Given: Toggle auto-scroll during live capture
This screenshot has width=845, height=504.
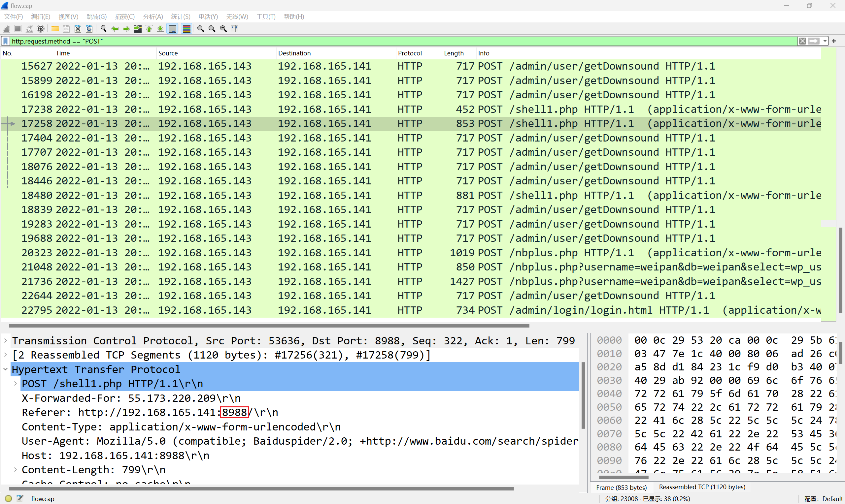Looking at the screenshot, I should click(173, 29).
